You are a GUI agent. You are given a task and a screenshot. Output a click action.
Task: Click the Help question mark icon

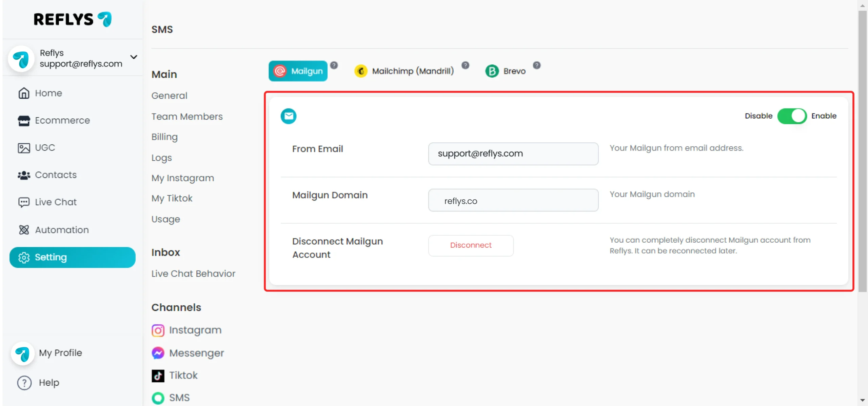pyautogui.click(x=24, y=383)
